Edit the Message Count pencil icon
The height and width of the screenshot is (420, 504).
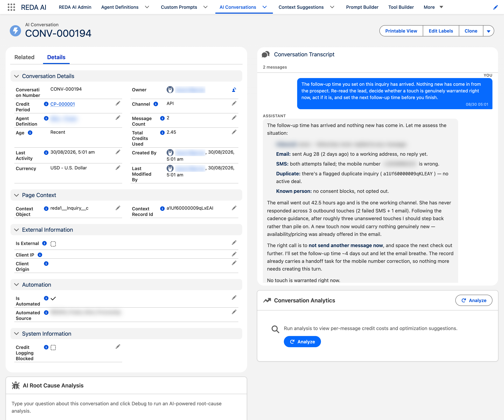pyautogui.click(x=234, y=118)
